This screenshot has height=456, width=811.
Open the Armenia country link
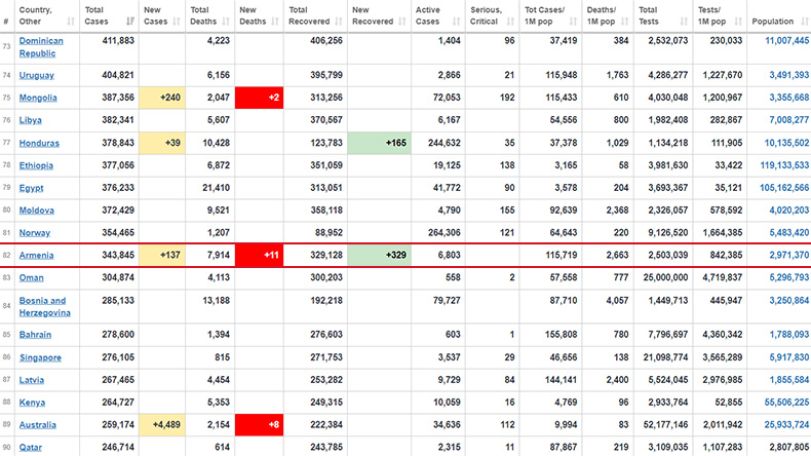(36, 255)
